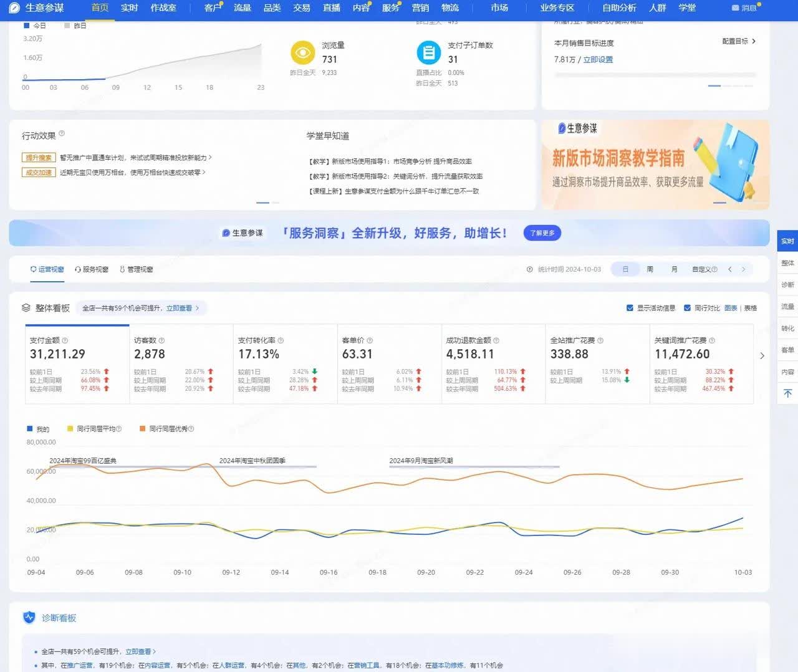798x672 pixels.
Task: Click the help icon next to 行动效果
Action: 61,133
